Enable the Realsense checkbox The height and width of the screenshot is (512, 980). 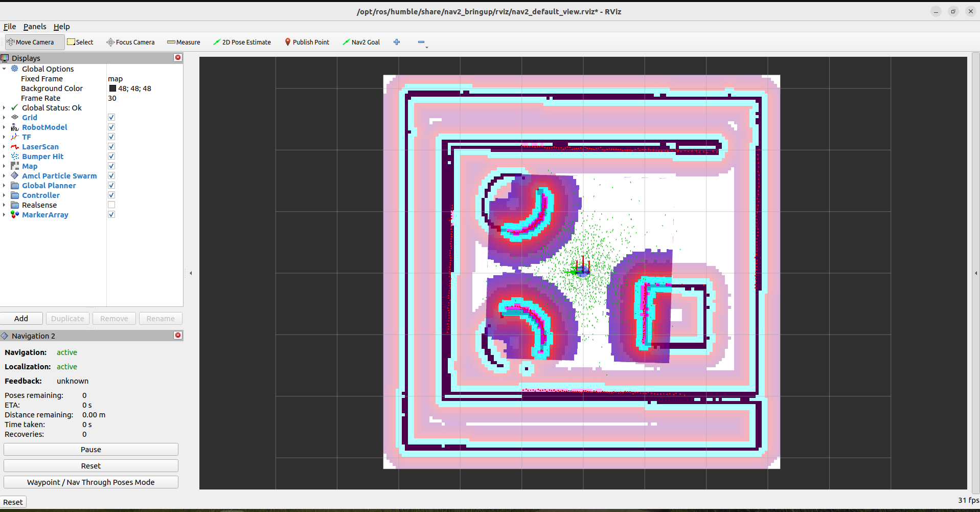coord(111,205)
